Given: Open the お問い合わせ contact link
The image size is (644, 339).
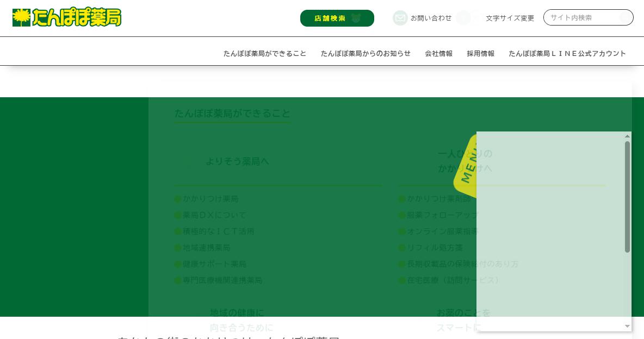Looking at the screenshot, I should point(431,18).
